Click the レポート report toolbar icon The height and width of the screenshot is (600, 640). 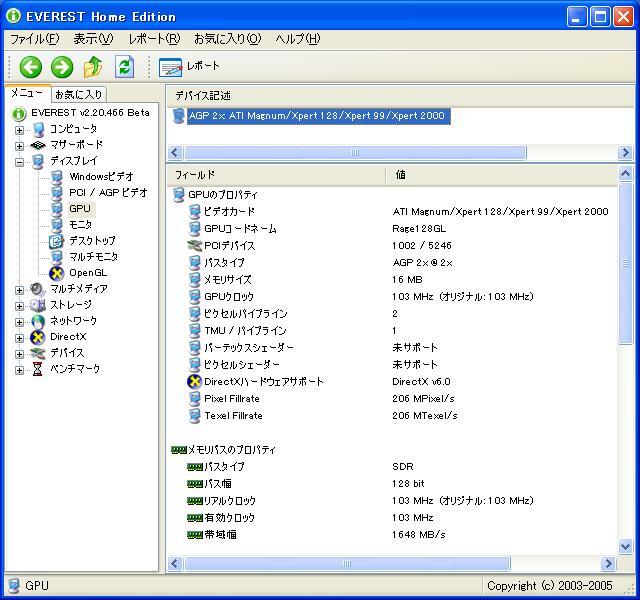(x=170, y=68)
